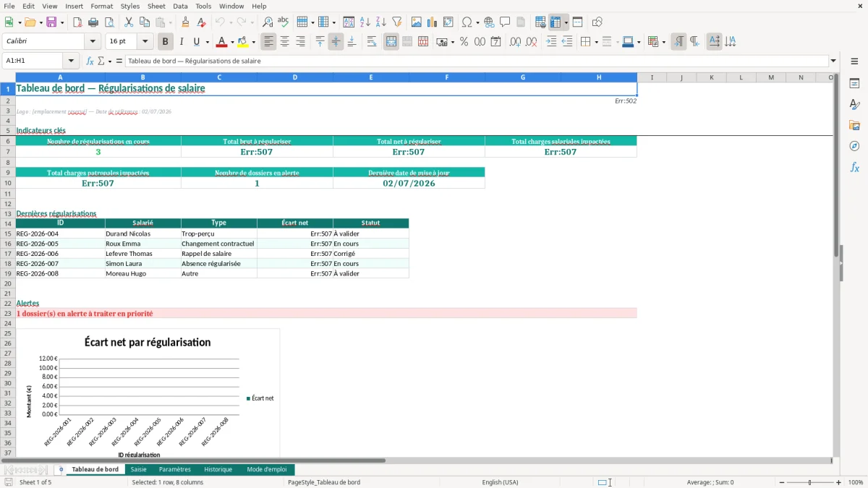This screenshot has width=868, height=488.
Task: Click zoom in plus button
Action: pyautogui.click(x=838, y=482)
